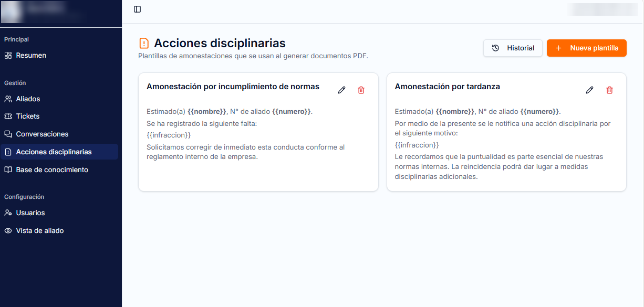Toggle the sidebar panel icon

138,9
